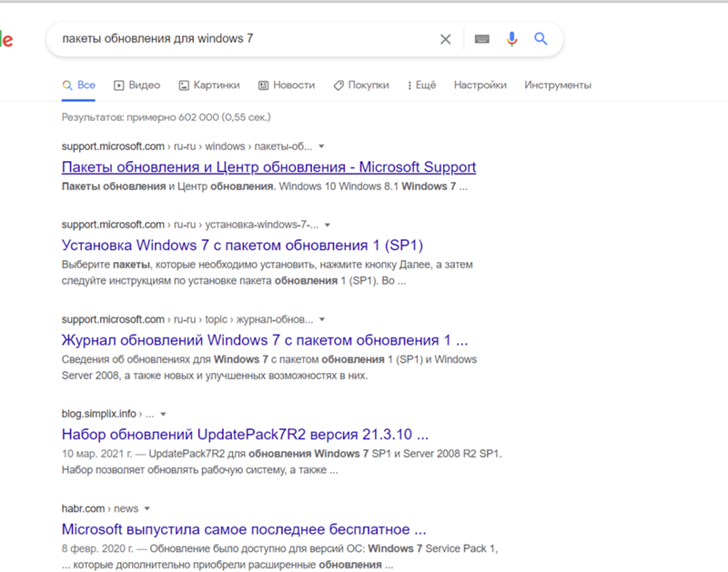Clear the search query with the X icon
Image resolution: width=728 pixels, height=572 pixels.
coord(445,39)
